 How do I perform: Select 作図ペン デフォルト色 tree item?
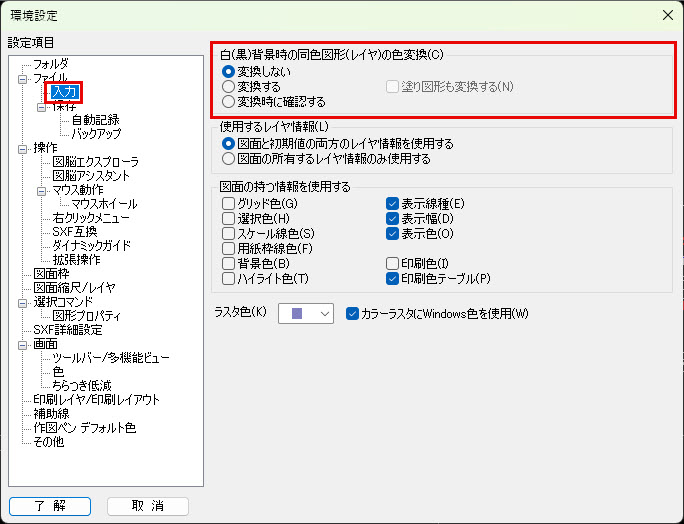point(84,428)
